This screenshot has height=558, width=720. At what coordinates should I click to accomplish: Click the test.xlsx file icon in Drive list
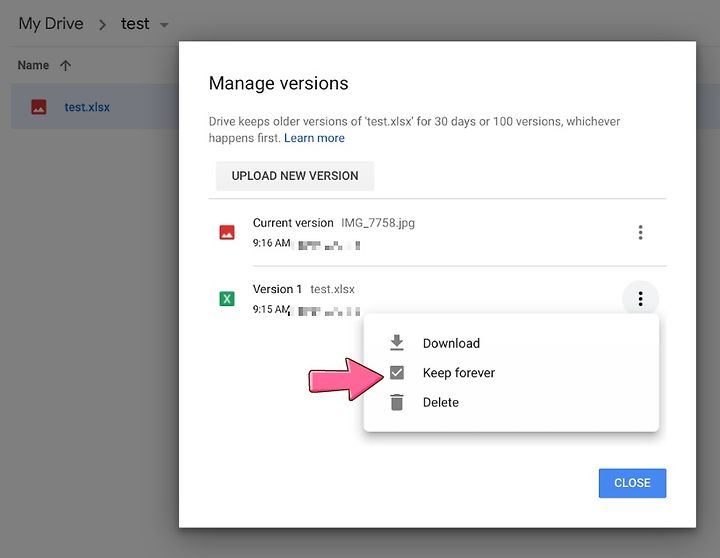39,107
